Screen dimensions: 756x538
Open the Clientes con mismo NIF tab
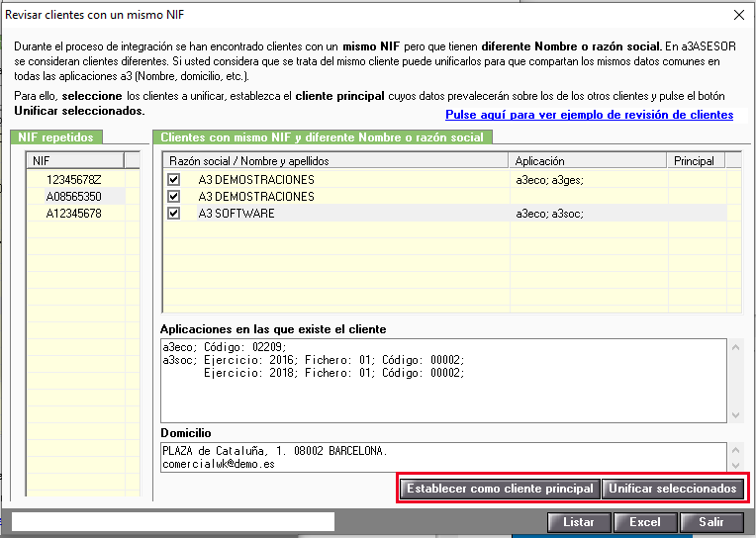pyautogui.click(x=322, y=136)
